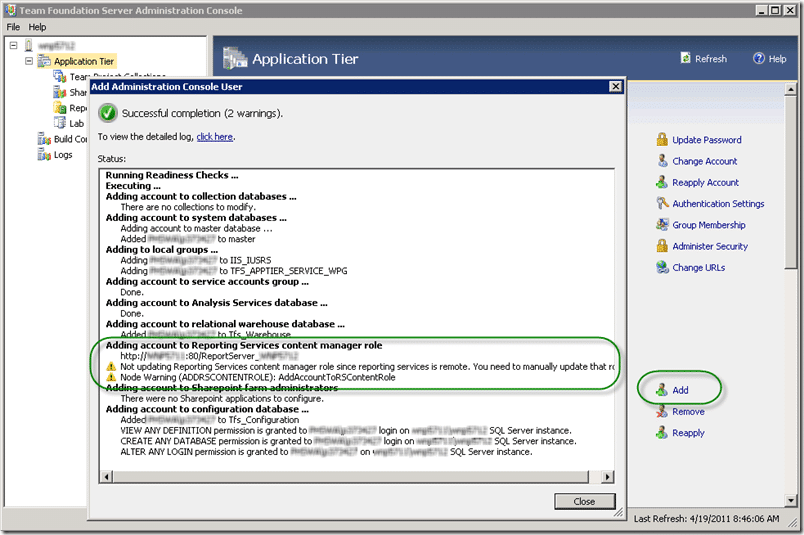This screenshot has width=804, height=535.
Task: Click the Remove user icon
Action: click(x=662, y=411)
